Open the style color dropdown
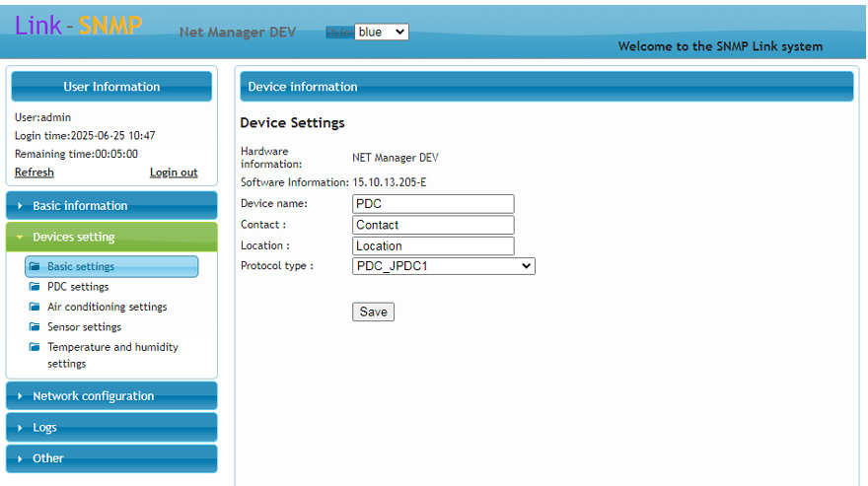This screenshot has width=868, height=486. pos(381,32)
